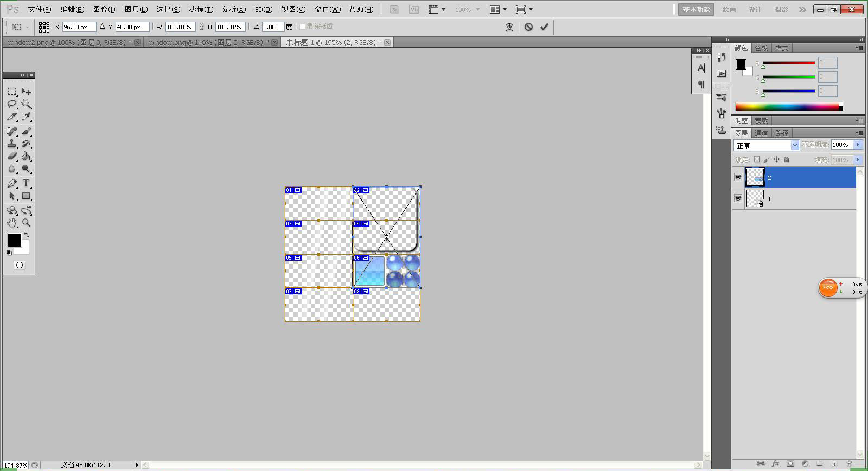Image resolution: width=868 pixels, height=471 pixels.
Task: Switch to the 通道 panel tab
Action: [761, 133]
